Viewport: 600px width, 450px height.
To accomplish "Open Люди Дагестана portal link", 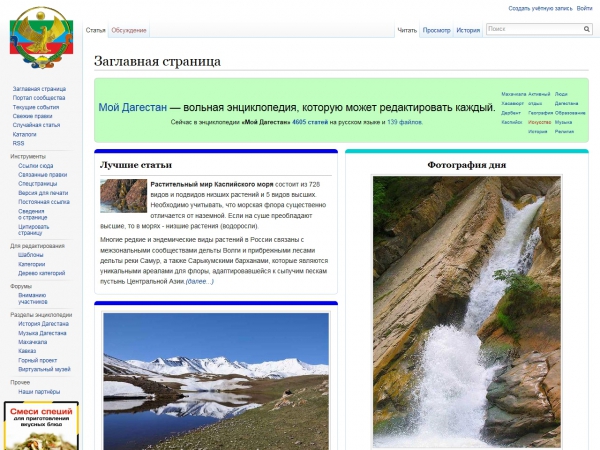I will pyautogui.click(x=566, y=99).
